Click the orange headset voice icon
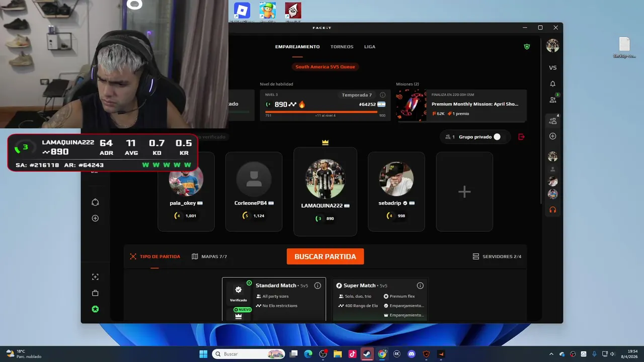 553,210
